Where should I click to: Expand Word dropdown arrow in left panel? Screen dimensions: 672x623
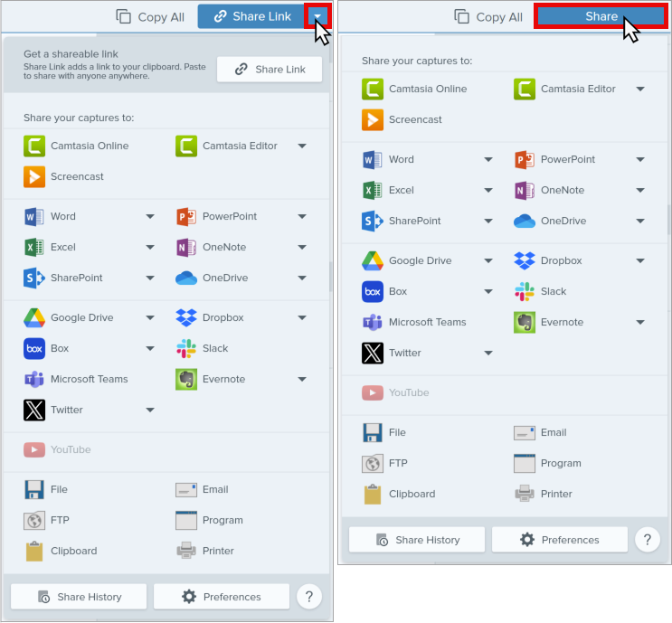tap(150, 216)
